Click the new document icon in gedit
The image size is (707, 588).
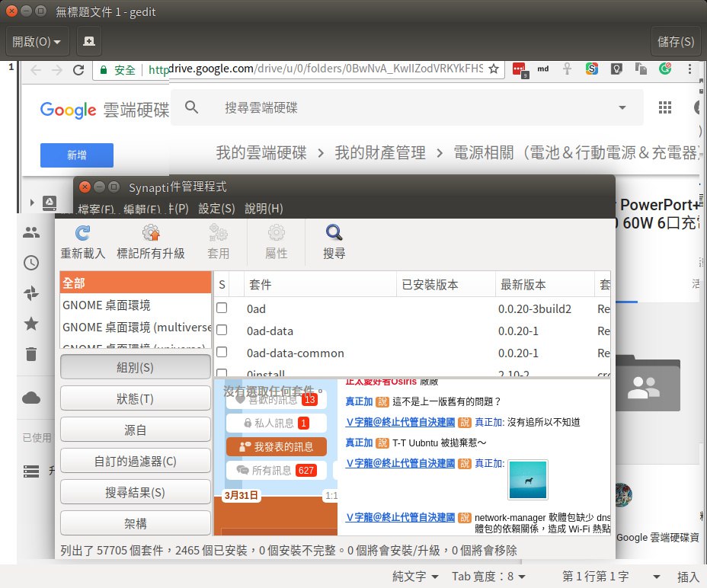coord(89,41)
